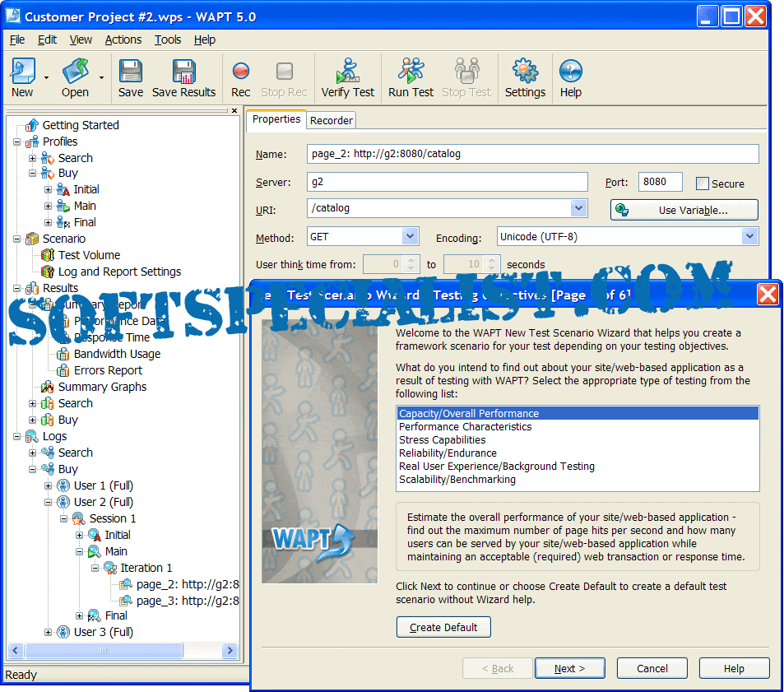
Task: Click the Save Results toolbar icon
Action: pyautogui.click(x=184, y=71)
